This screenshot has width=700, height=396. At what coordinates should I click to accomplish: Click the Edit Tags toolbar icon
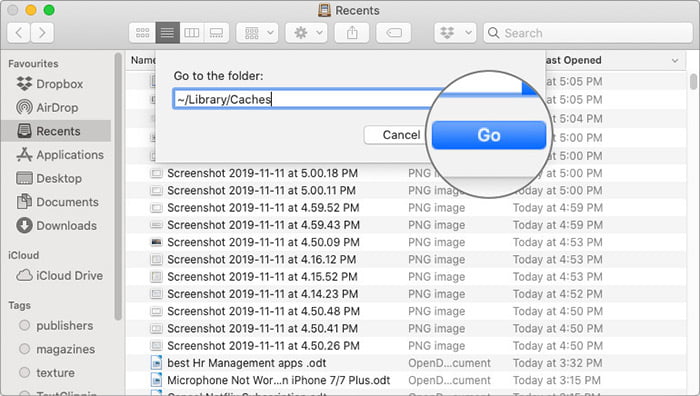(x=393, y=33)
